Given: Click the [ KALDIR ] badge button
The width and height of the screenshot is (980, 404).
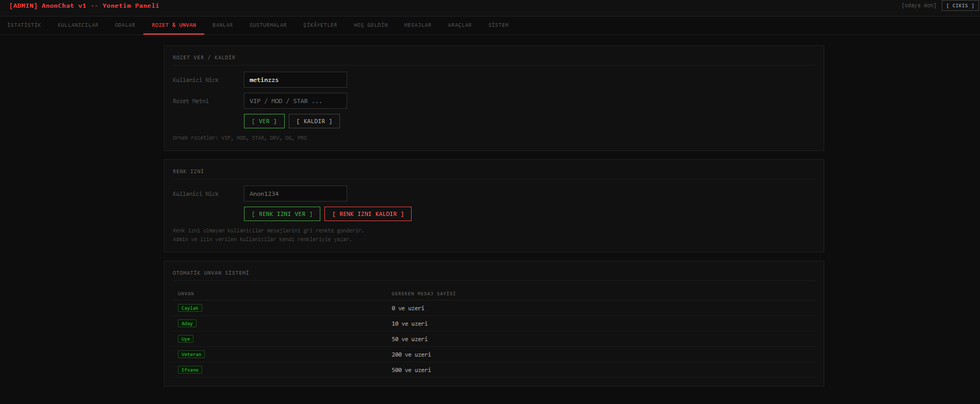Looking at the screenshot, I should (x=314, y=121).
